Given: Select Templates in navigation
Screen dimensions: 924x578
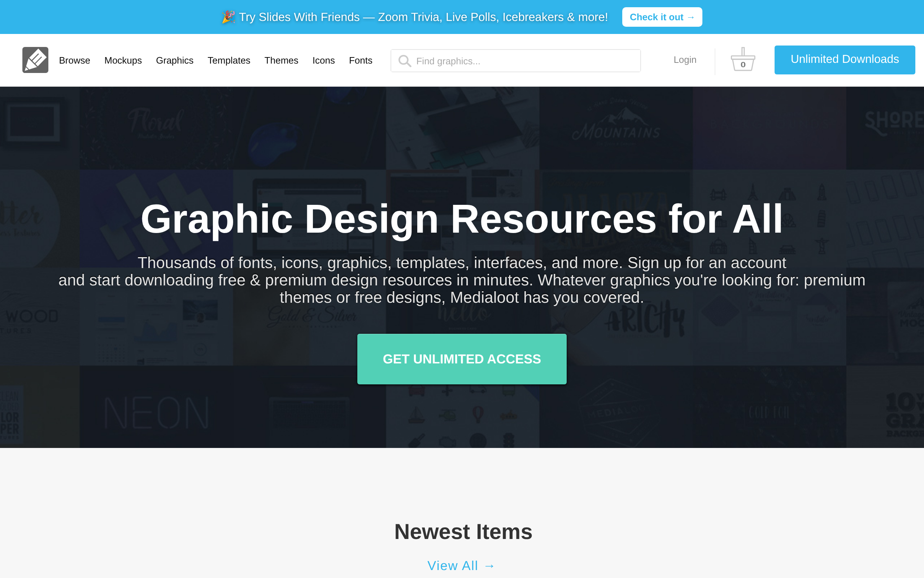Looking at the screenshot, I should (x=229, y=60).
